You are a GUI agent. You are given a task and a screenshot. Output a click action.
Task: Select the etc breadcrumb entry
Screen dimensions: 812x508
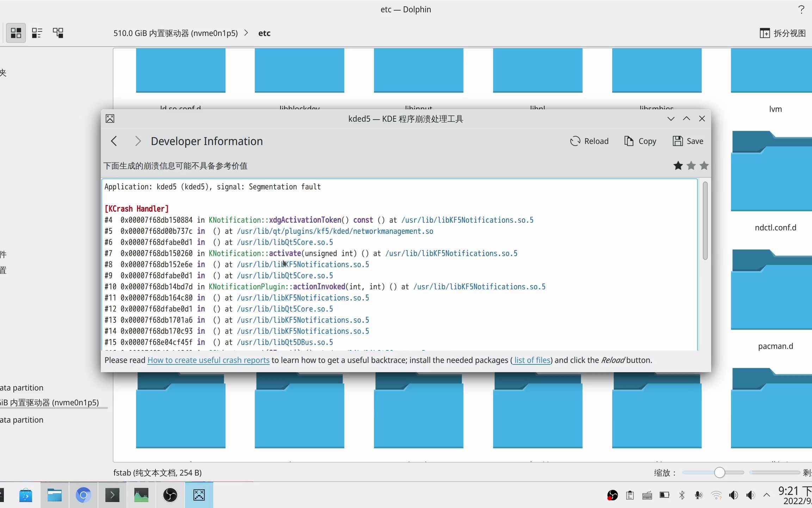tap(264, 33)
